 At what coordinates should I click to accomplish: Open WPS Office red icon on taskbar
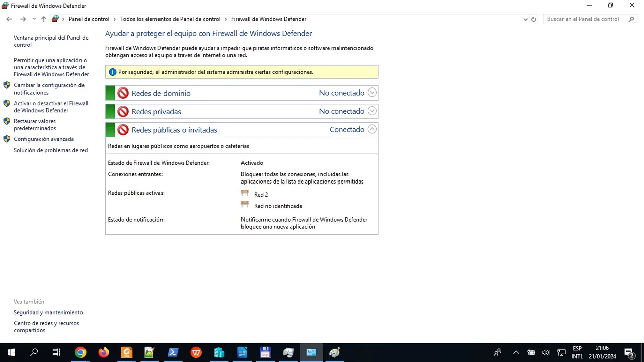point(196,352)
